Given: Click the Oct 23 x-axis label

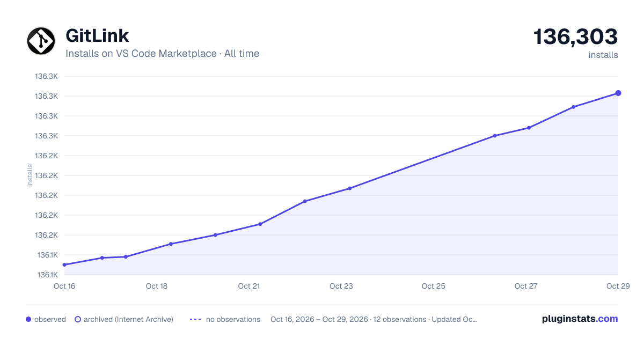Looking at the screenshot, I should [341, 286].
